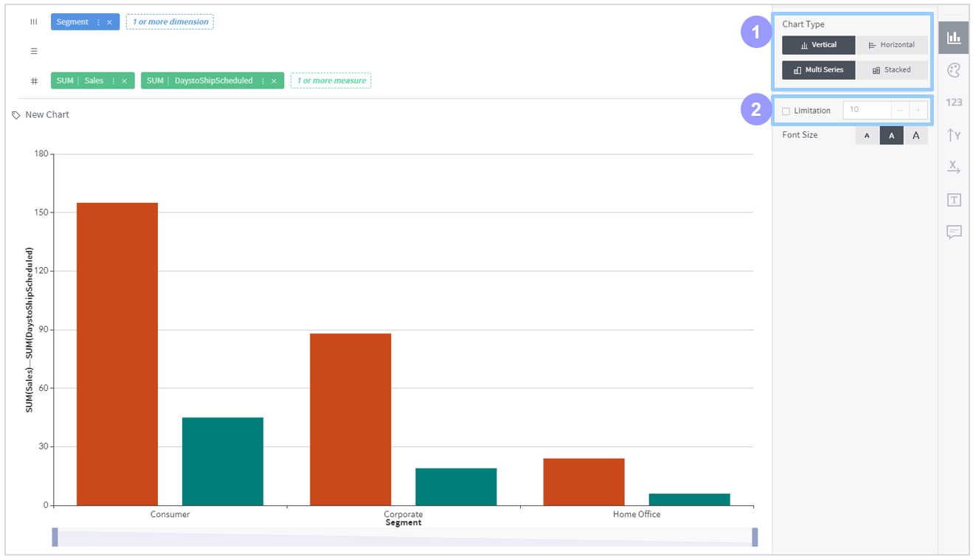This screenshot has height=560, width=976.
Task: Click the '1 or more measure' placeholder
Action: click(x=331, y=81)
